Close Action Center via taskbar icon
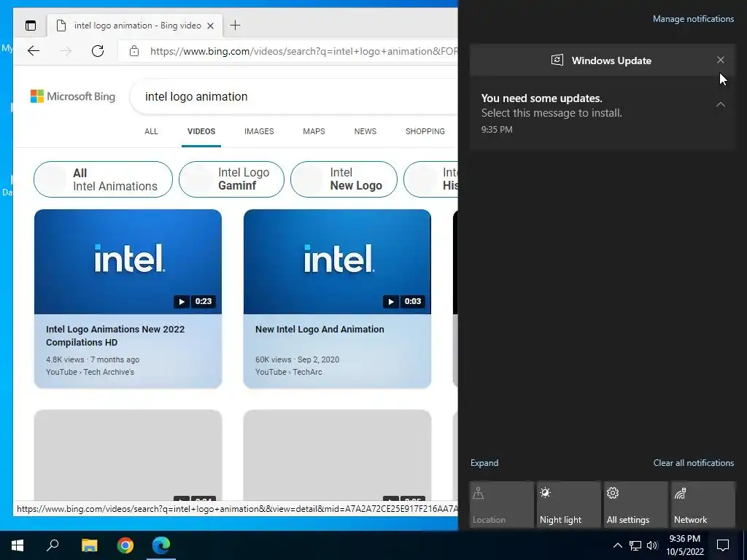The height and width of the screenshot is (560, 747). [723, 545]
